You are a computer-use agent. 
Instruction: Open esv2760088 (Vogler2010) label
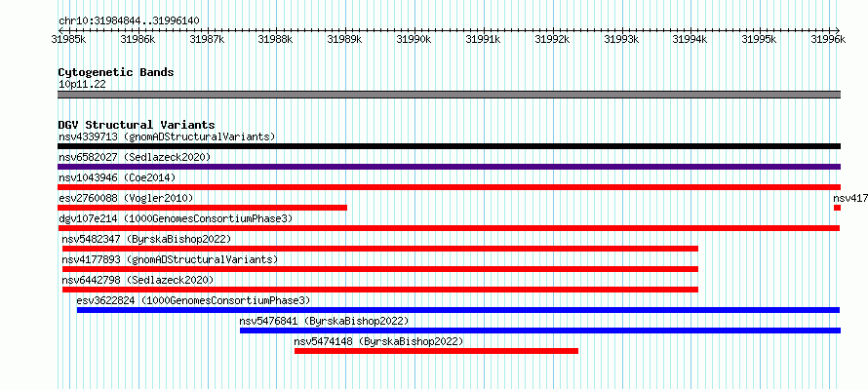(x=126, y=198)
